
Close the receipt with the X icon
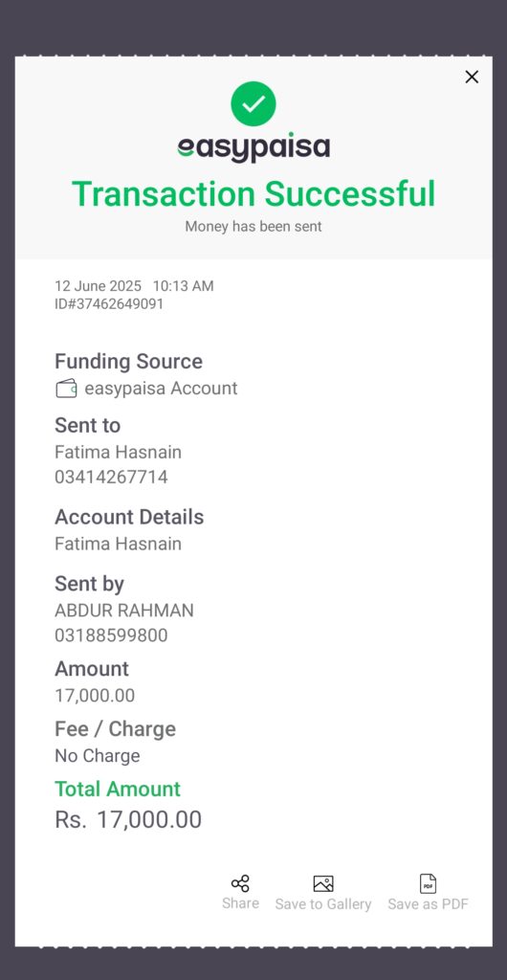pyautogui.click(x=472, y=77)
